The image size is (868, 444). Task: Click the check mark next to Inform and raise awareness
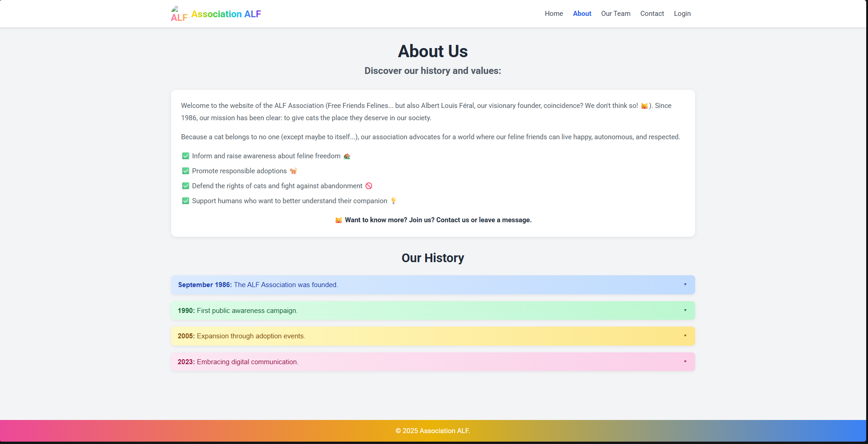point(186,156)
